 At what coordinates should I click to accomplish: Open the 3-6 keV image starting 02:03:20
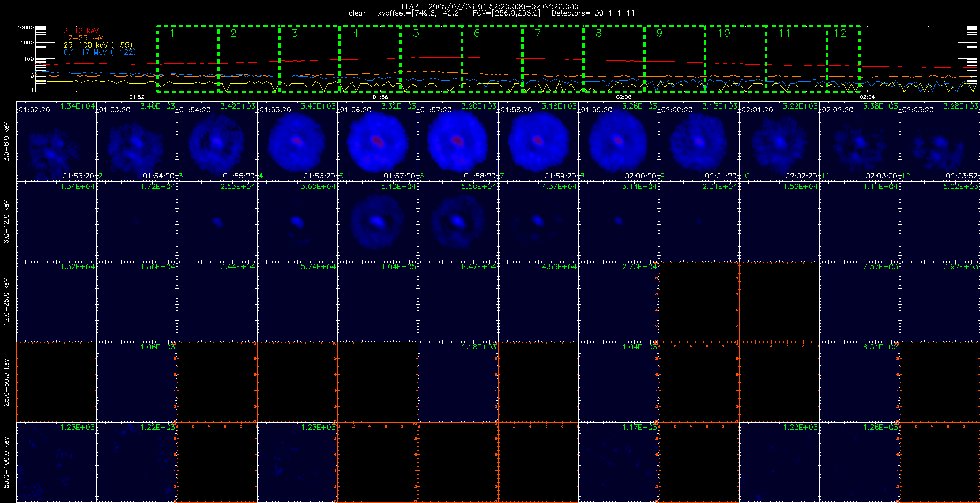click(x=940, y=141)
